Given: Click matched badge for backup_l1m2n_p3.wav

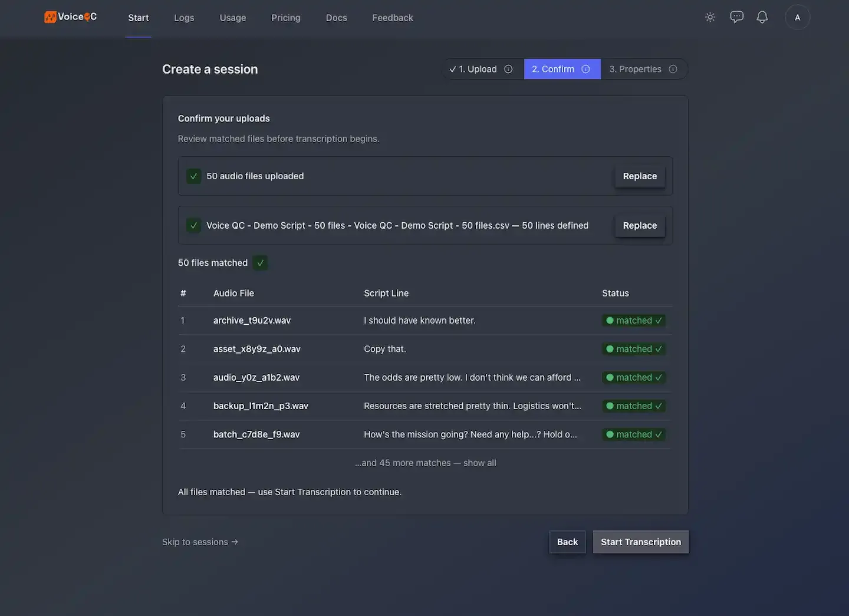Looking at the screenshot, I should coord(634,406).
